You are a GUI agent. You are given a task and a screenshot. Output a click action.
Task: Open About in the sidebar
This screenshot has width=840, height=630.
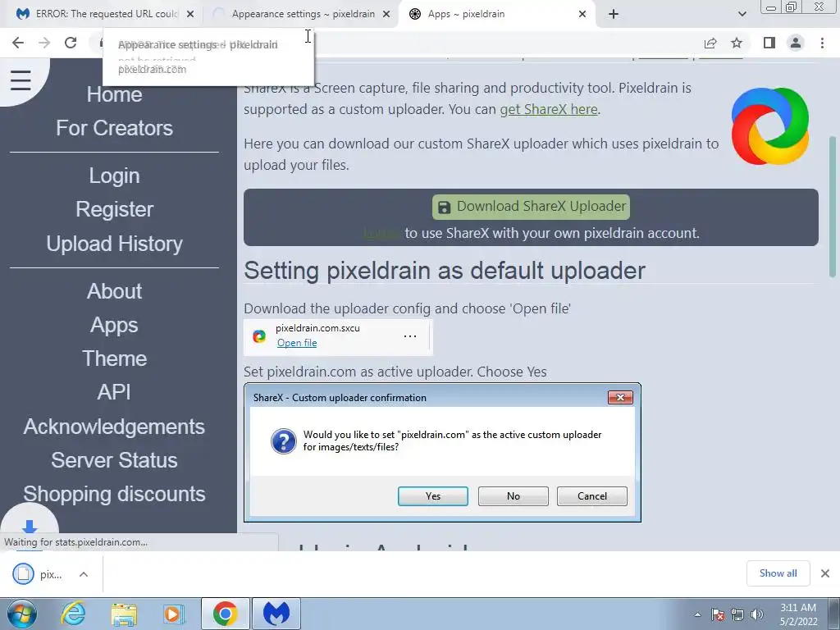(114, 291)
